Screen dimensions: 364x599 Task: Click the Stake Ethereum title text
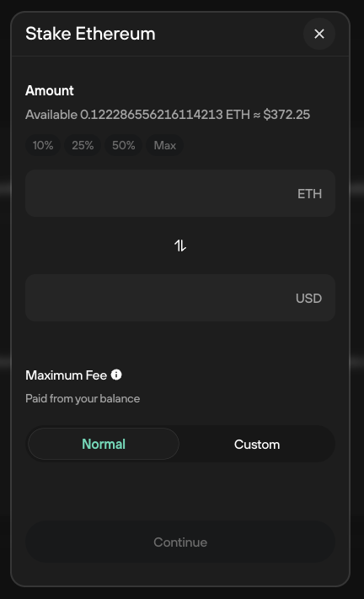pyautogui.click(x=90, y=34)
